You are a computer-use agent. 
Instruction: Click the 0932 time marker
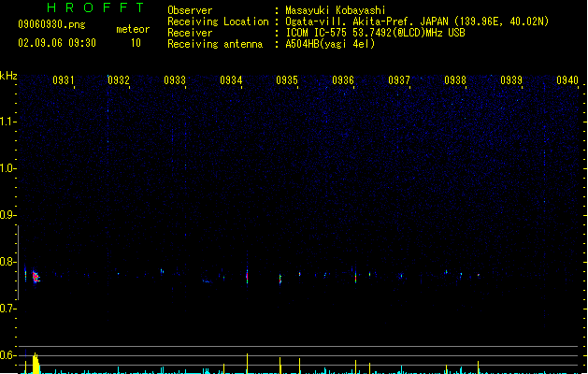(x=119, y=80)
